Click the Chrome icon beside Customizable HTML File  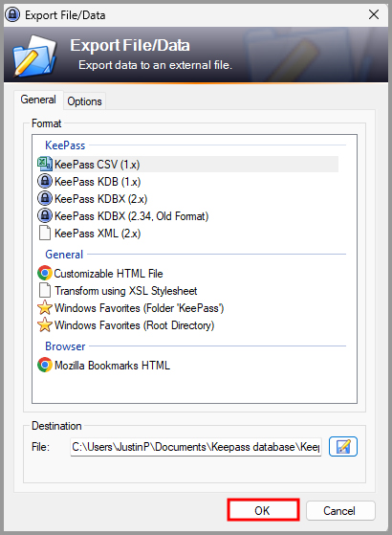(x=44, y=273)
